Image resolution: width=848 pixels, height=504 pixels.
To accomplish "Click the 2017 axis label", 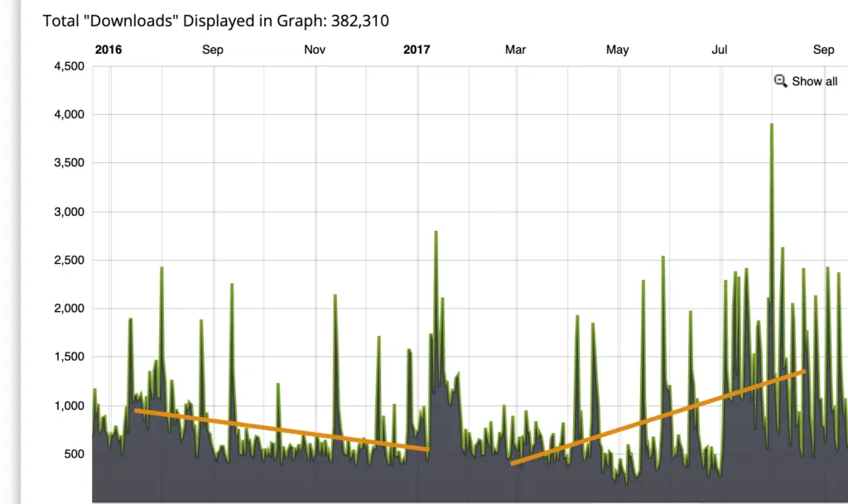I will pyautogui.click(x=417, y=50).
